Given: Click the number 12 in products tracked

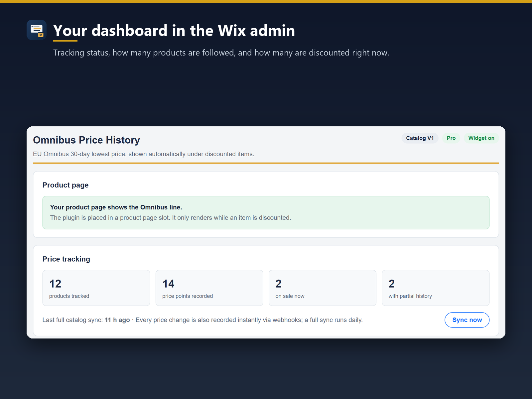Looking at the screenshot, I should (55, 284).
